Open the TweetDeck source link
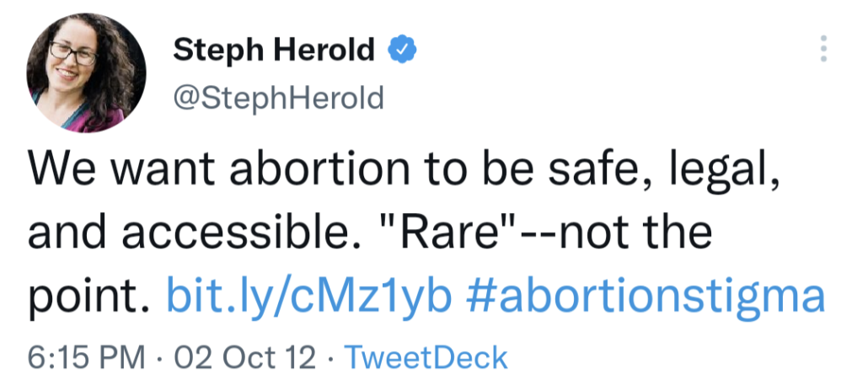 pos(427,357)
